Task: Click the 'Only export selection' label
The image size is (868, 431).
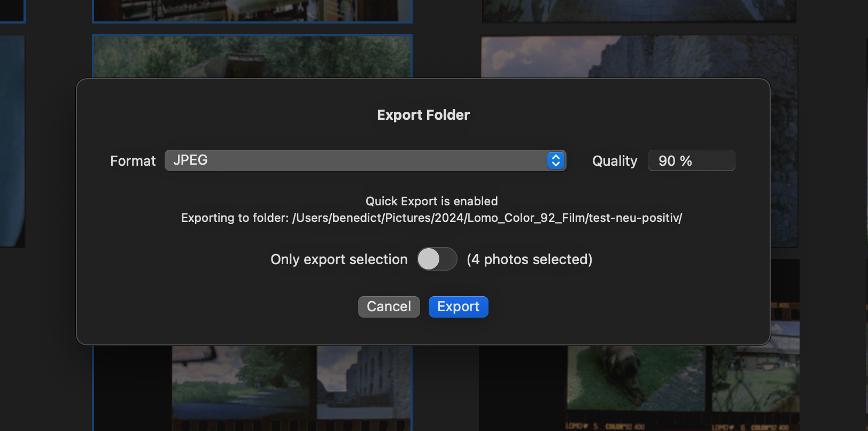Action: (339, 259)
